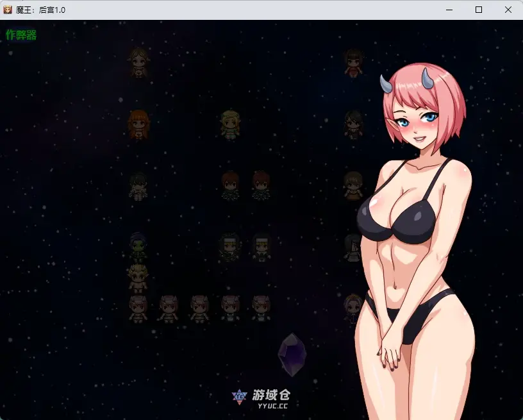The height and width of the screenshot is (420, 523).
Task: Select the second pink-haired horned sprite
Action: point(169,309)
